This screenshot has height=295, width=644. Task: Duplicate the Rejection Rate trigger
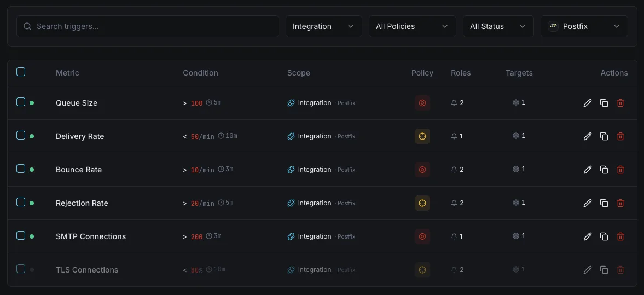click(x=604, y=203)
